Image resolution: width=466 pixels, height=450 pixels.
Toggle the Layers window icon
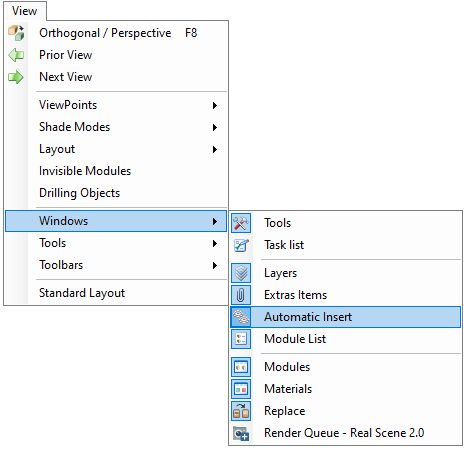click(x=241, y=273)
